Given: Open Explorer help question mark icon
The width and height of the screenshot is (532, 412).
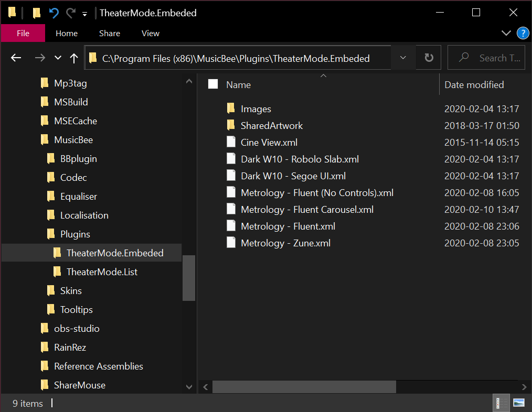Looking at the screenshot, I should (x=523, y=34).
